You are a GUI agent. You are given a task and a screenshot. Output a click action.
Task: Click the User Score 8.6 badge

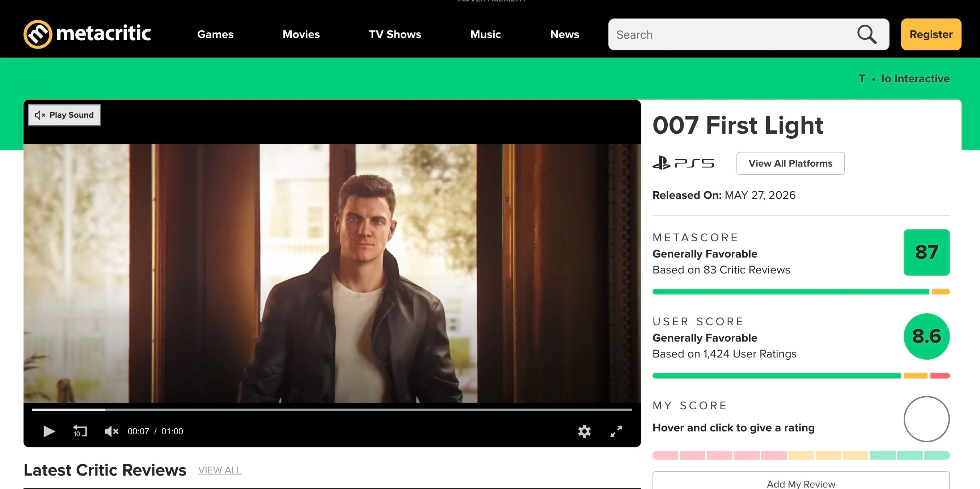point(926,336)
